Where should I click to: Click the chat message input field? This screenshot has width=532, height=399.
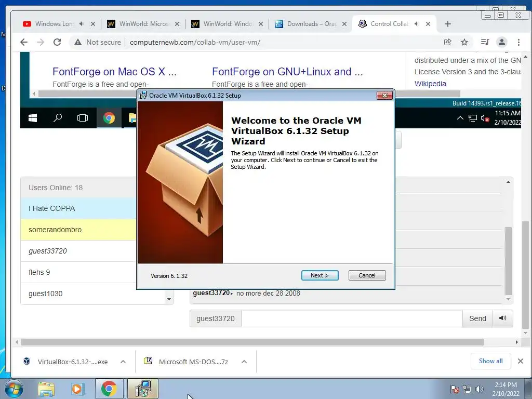point(352,318)
